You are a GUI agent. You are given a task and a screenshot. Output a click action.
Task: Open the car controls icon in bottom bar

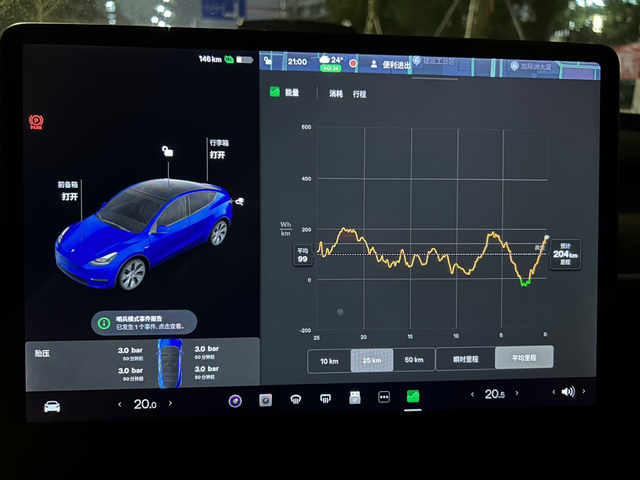pos(52,406)
